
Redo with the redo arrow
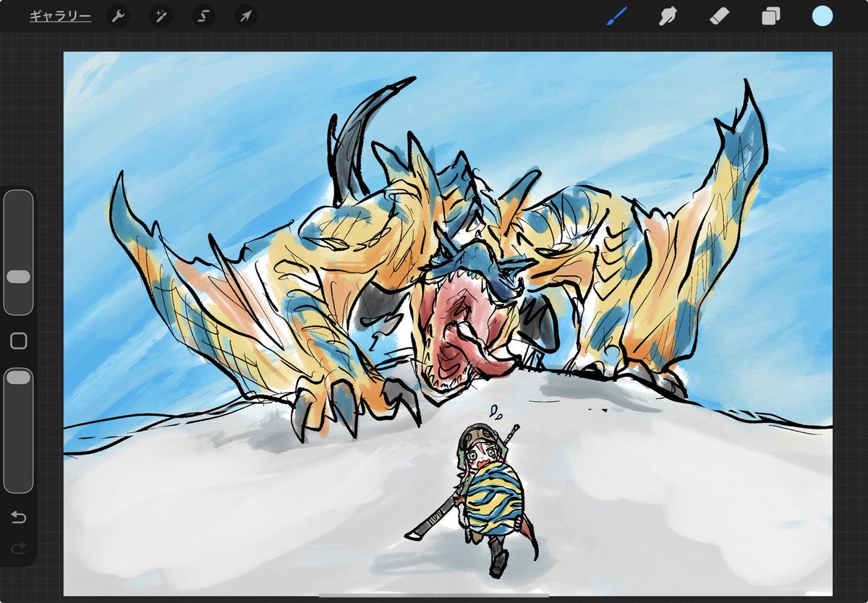18,548
